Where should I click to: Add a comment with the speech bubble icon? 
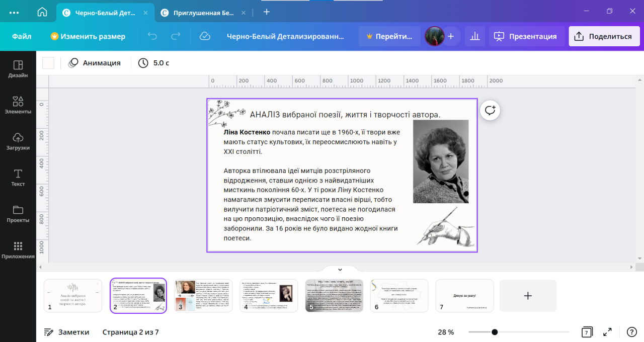pyautogui.click(x=490, y=110)
